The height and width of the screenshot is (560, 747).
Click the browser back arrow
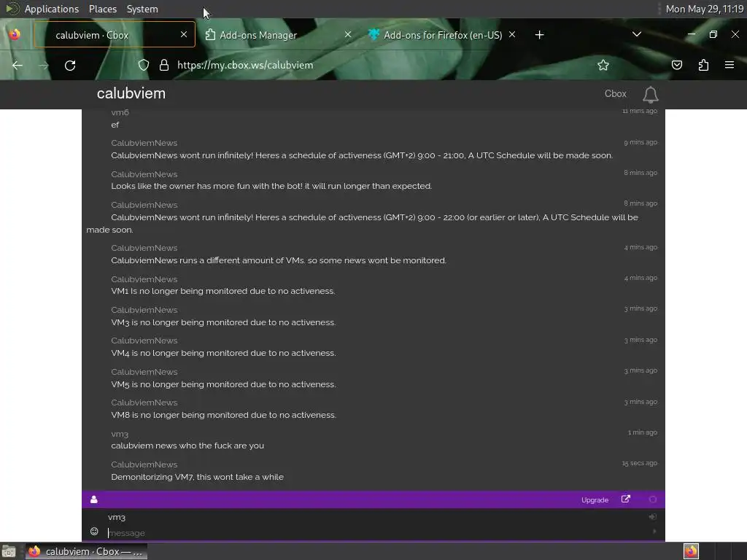(x=18, y=65)
